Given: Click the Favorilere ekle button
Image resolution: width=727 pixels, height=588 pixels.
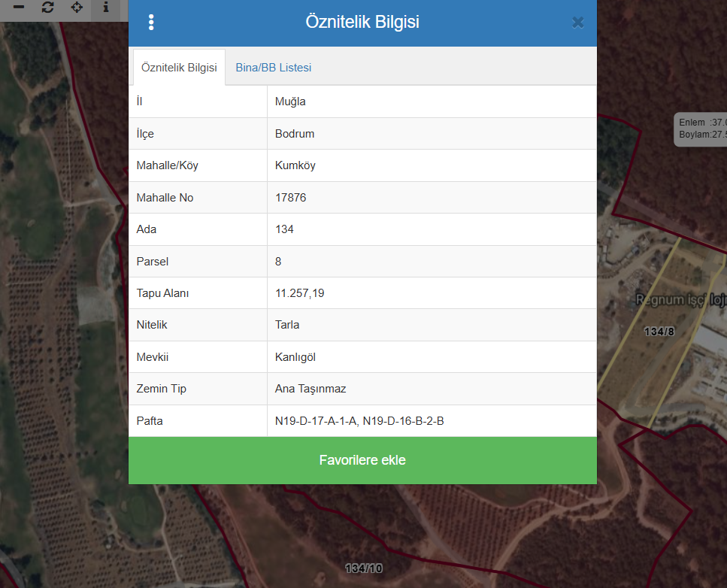Looking at the screenshot, I should pyautogui.click(x=362, y=460).
